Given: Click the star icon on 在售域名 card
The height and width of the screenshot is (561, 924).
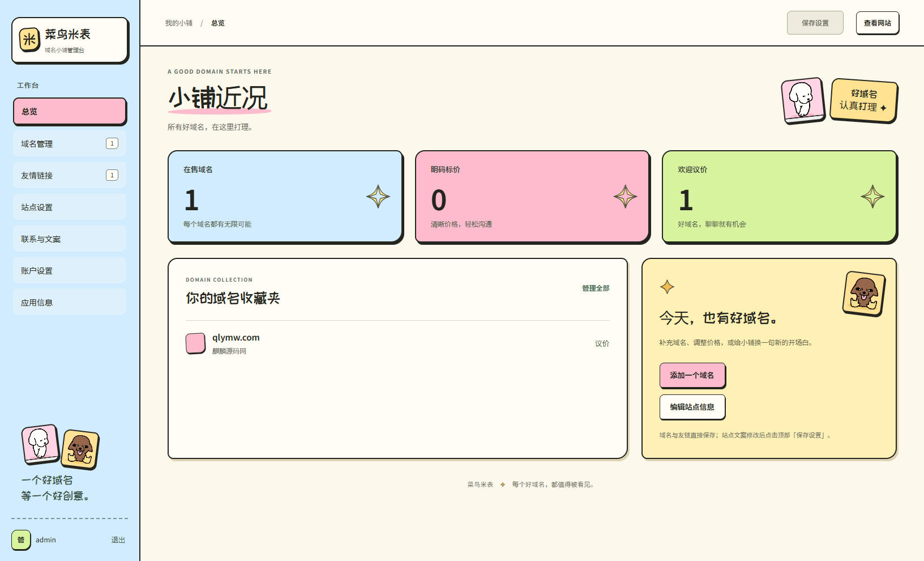Looking at the screenshot, I should point(378,197).
